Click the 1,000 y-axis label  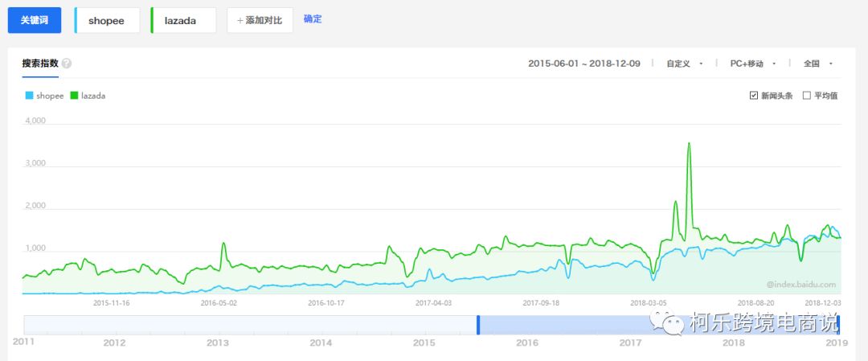35,248
